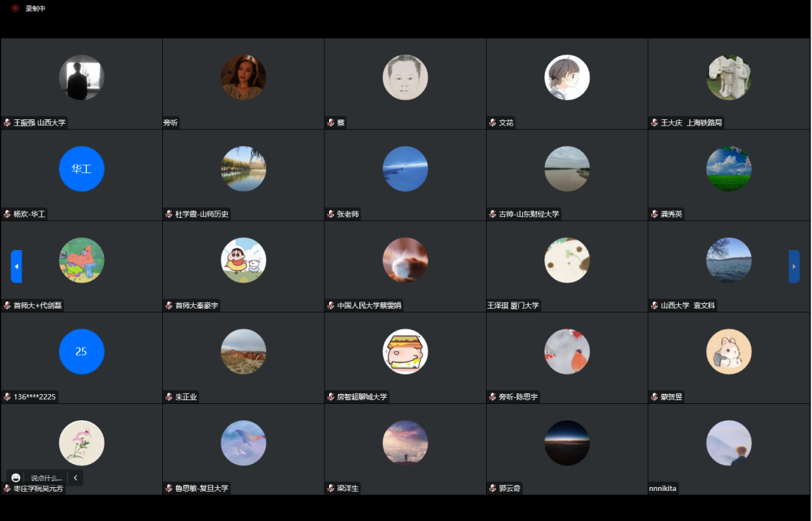Click mic icon beside 136****2225

7,397
